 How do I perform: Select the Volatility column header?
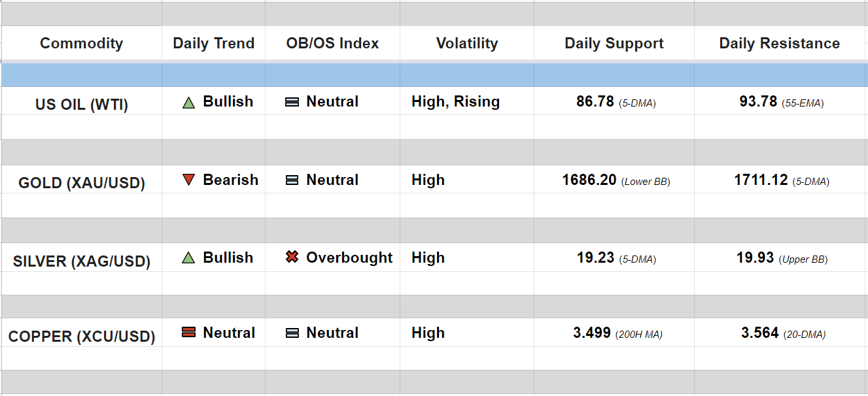(x=467, y=44)
